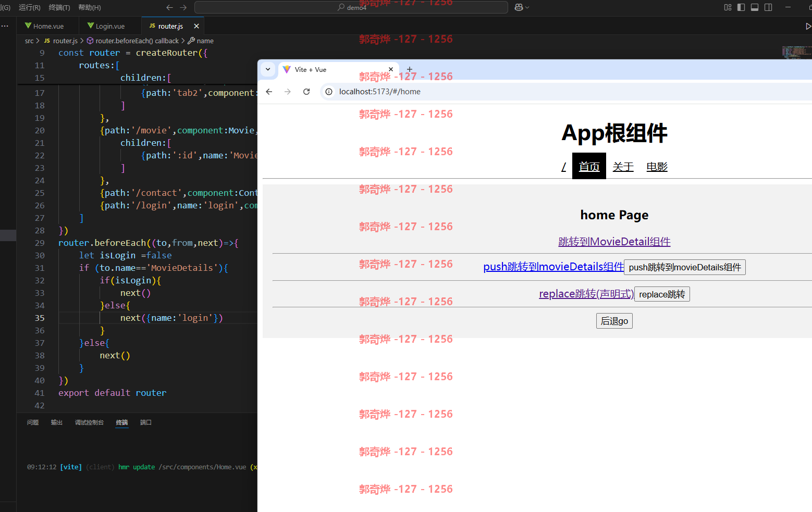Open the 帮助(H) menu
The image size is (812, 512).
(x=90, y=7)
